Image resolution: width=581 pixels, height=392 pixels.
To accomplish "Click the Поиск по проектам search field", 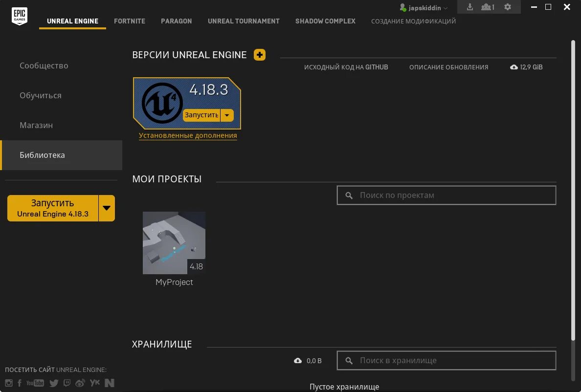I will tap(447, 195).
